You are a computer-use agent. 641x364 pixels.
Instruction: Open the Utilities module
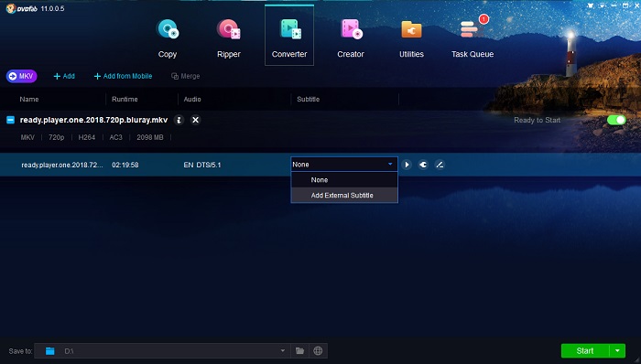[x=411, y=38]
